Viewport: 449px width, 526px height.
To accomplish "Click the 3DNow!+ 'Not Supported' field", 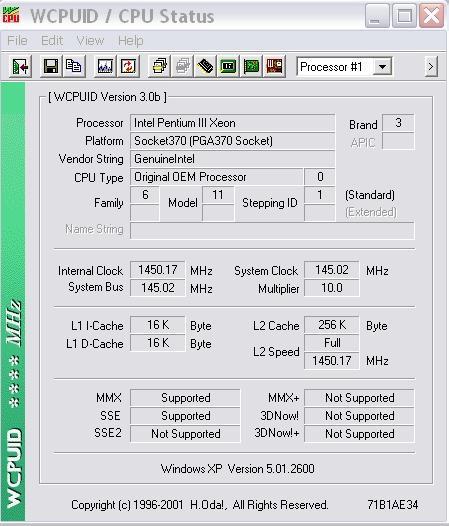I will tap(359, 434).
